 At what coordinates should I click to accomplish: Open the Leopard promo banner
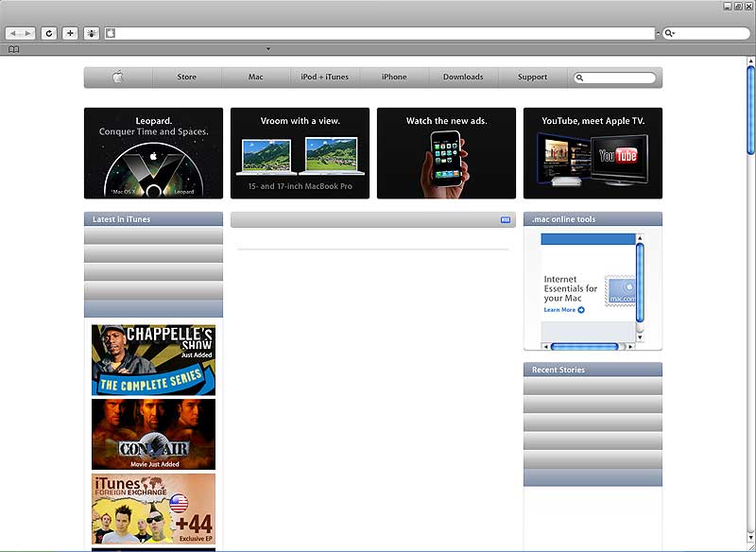click(x=153, y=153)
